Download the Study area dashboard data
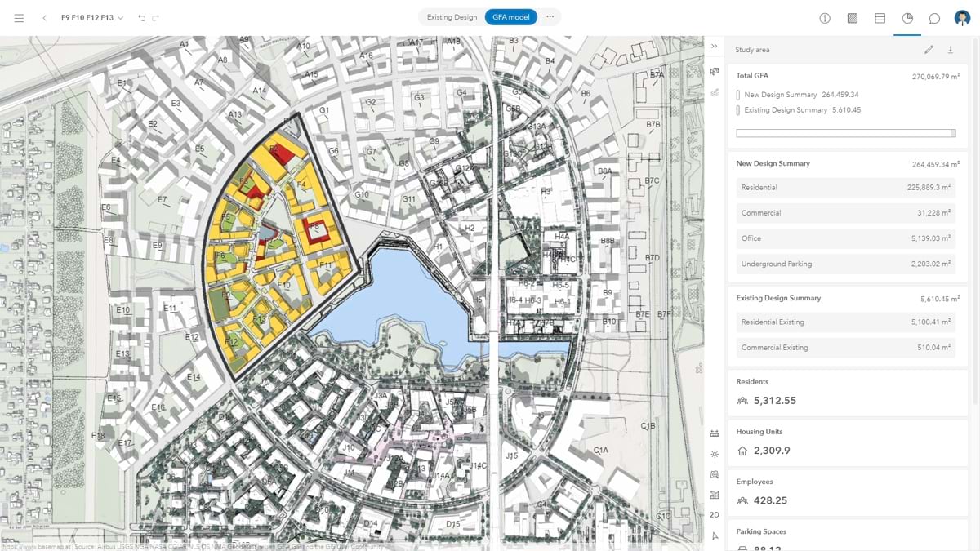980x551 pixels. pyautogui.click(x=951, y=50)
